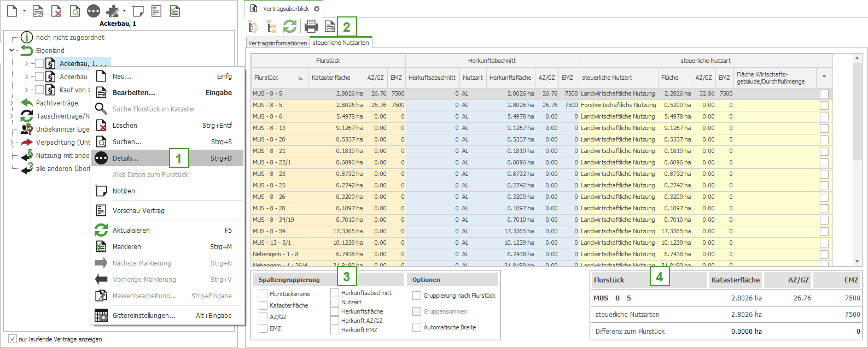
Task: Click the search document icon with magnifier
Action: click(x=75, y=11)
